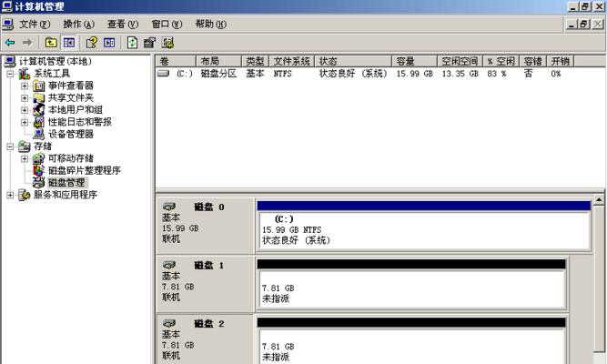Toggle show/hide console tree button
This screenshot has height=364, width=607.
(x=69, y=42)
